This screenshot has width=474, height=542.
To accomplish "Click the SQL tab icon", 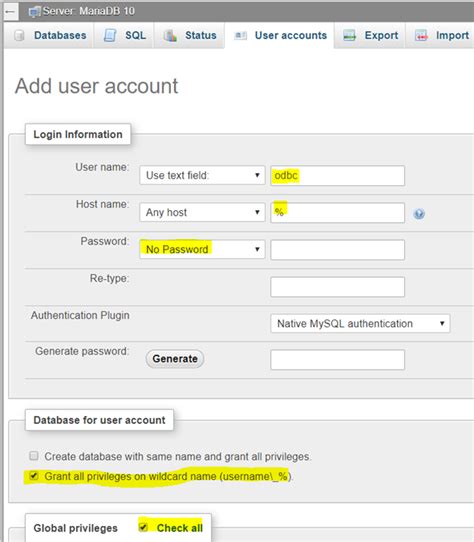I will (110, 35).
